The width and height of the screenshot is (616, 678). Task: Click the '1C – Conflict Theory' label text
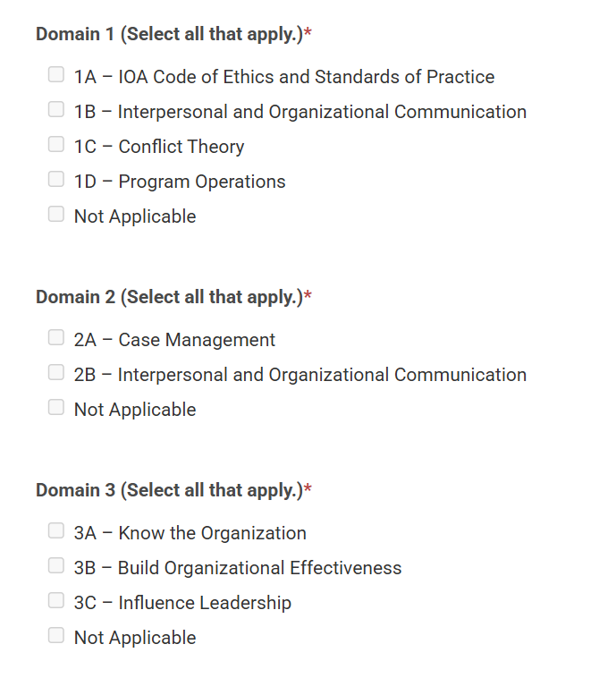point(159,147)
